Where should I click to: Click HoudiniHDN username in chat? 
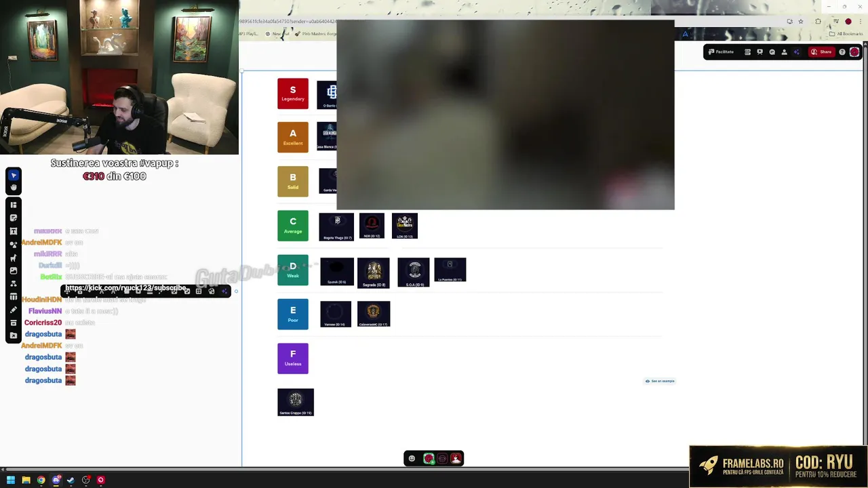(42, 300)
